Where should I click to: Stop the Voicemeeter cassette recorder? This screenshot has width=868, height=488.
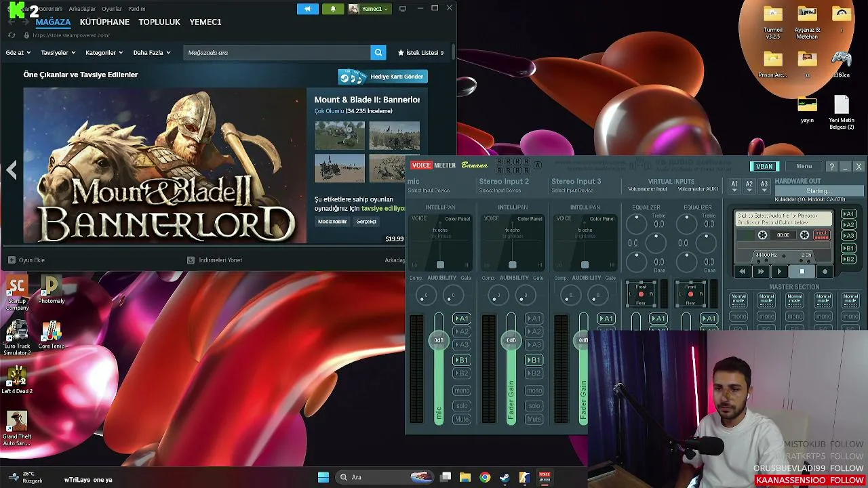(x=802, y=272)
